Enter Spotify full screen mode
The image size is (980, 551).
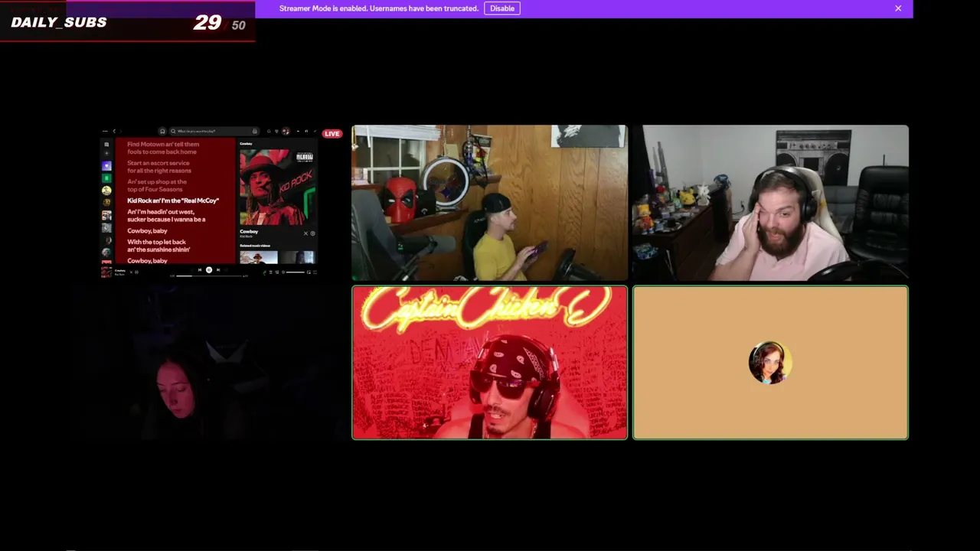coord(315,272)
